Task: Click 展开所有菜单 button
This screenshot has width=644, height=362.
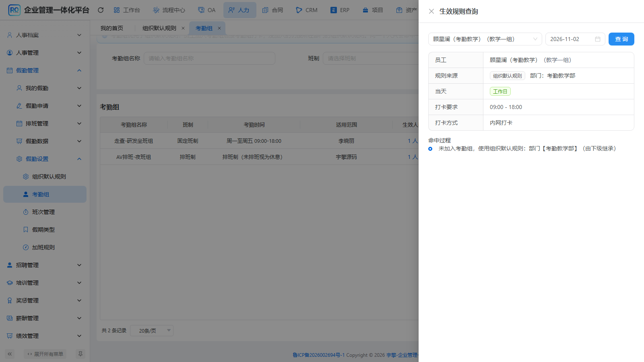Action: tap(45, 354)
